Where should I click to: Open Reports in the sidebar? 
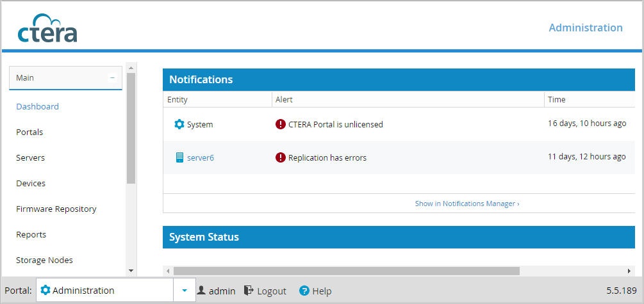click(31, 235)
